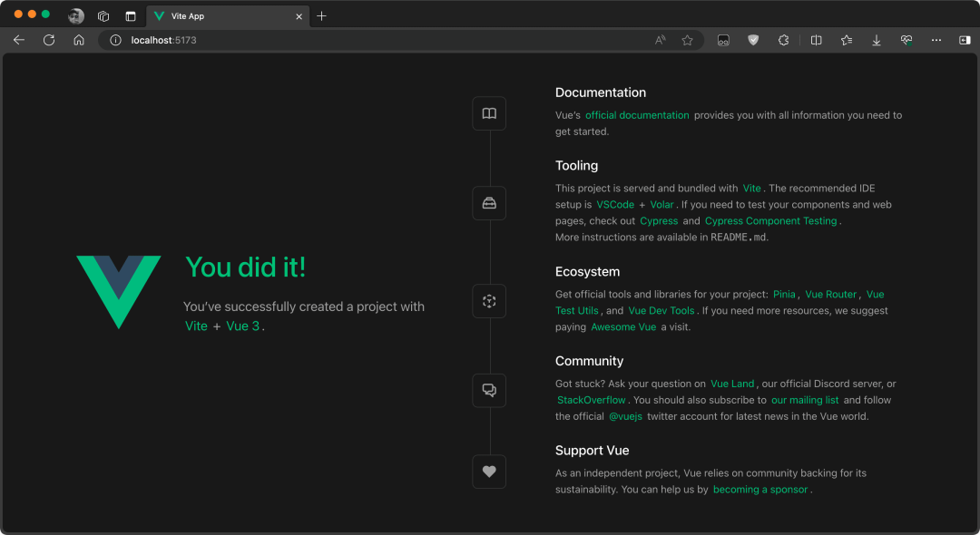This screenshot has height=535, width=980.
Task: Open the @vuejs twitter link
Action: coord(625,416)
